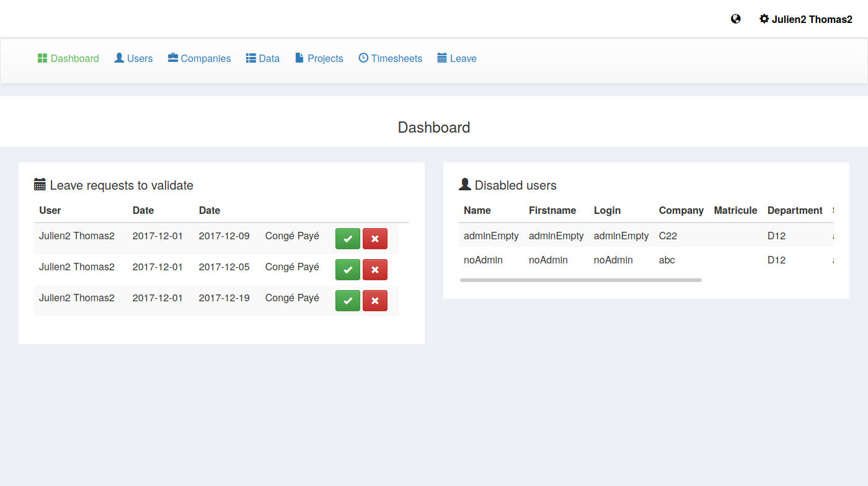
Task: Click the gear settings icon
Action: tap(764, 19)
